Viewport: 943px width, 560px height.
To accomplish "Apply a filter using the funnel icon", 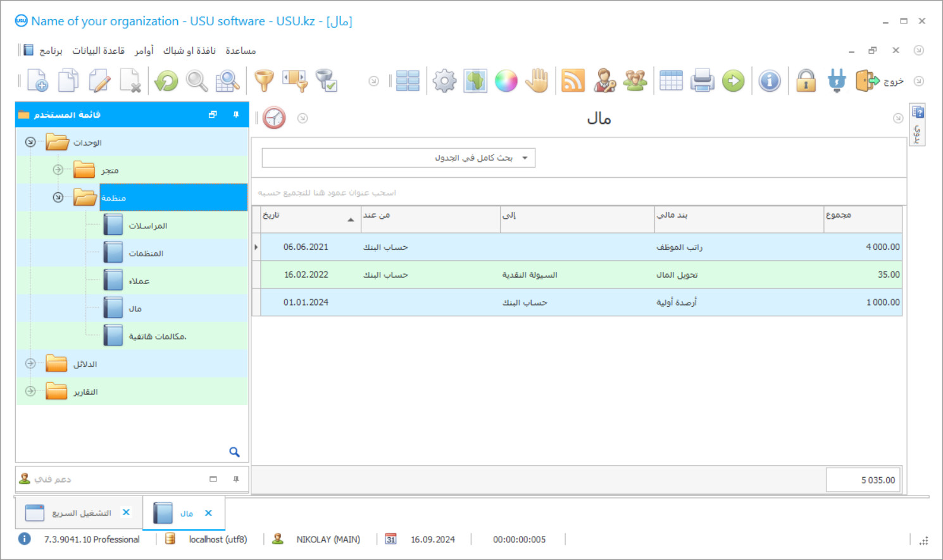I will tap(264, 80).
